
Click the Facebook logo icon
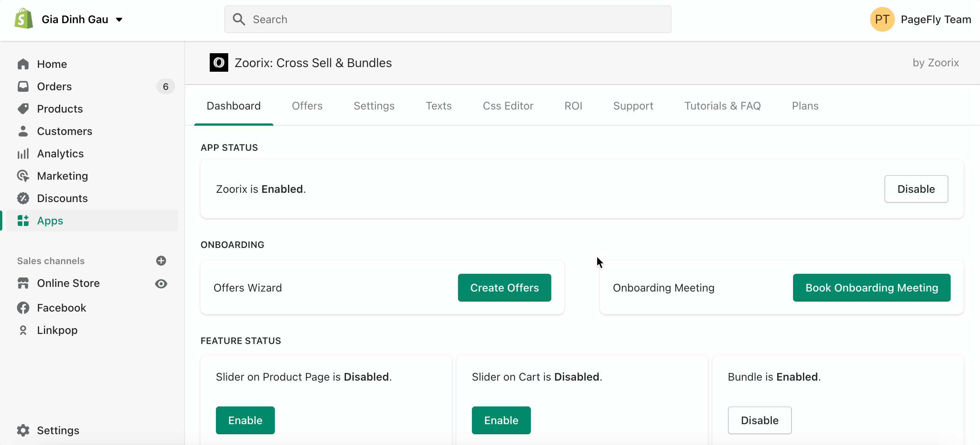click(x=23, y=308)
